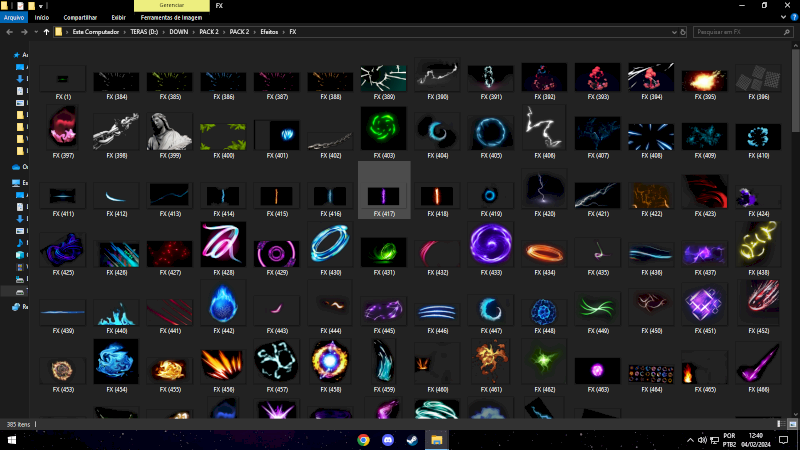Expand the ribbon using the chevron

(782, 17)
